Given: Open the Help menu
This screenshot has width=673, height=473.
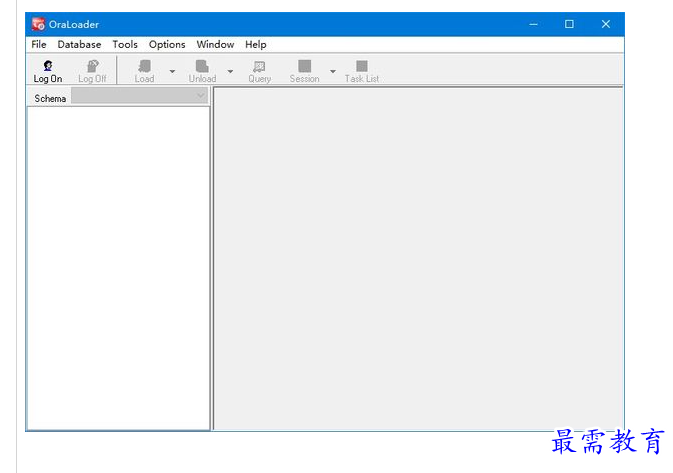Looking at the screenshot, I should point(256,44).
